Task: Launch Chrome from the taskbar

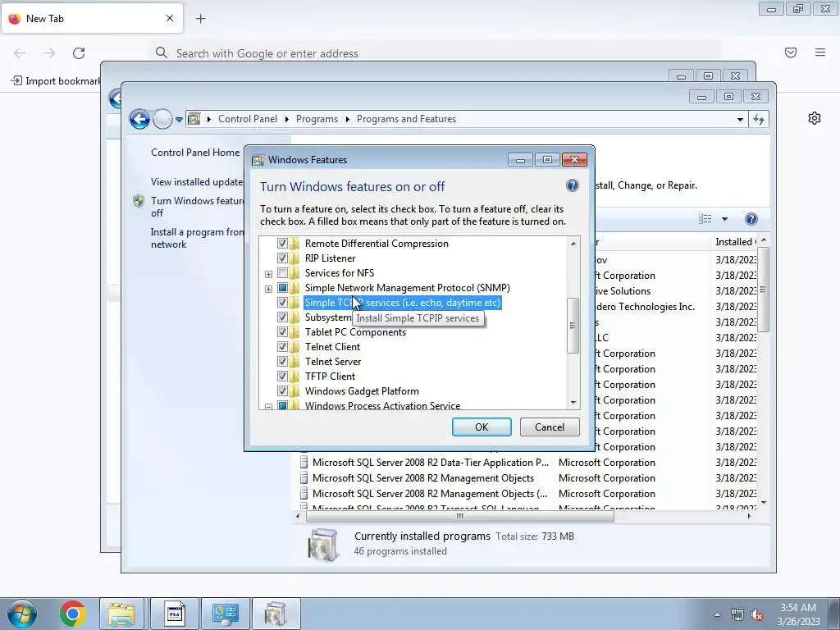Action: [x=72, y=614]
